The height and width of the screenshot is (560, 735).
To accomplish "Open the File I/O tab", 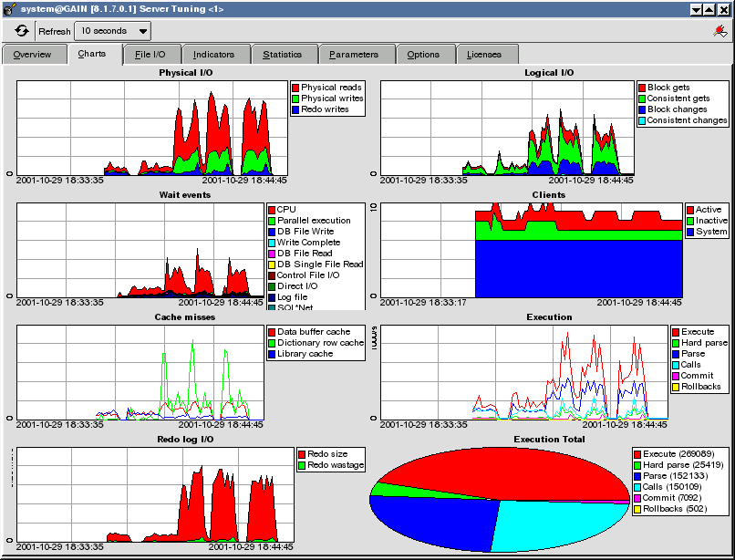I will click(x=150, y=55).
